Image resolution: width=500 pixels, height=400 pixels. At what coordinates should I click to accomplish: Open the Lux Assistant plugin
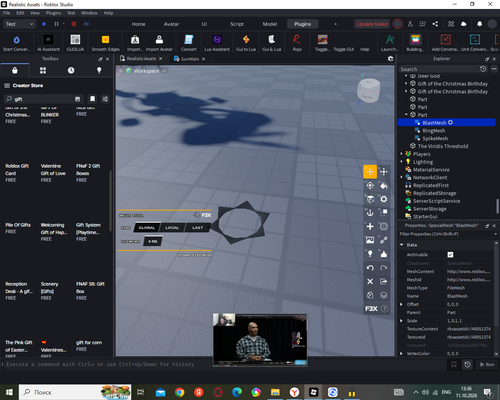[217, 43]
